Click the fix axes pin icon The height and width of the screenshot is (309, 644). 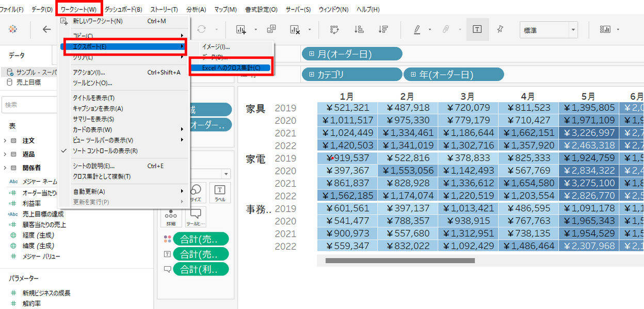(x=500, y=29)
